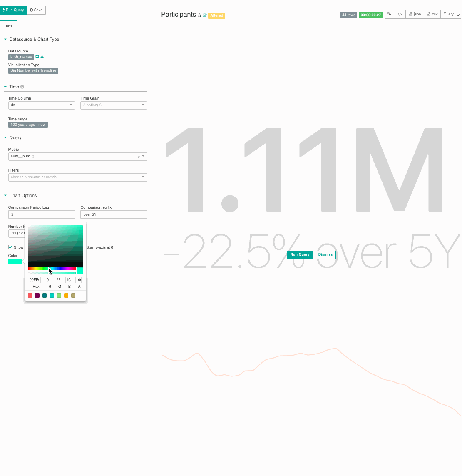Screen dimensions: 462x476
Task: Click the Number format field
Action: (17, 234)
